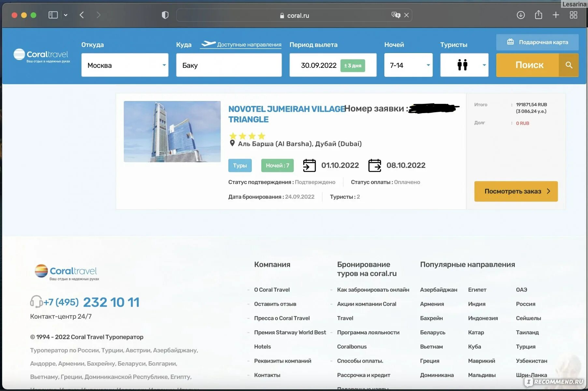
Task: Click the coral.ru address bar
Action: [294, 15]
